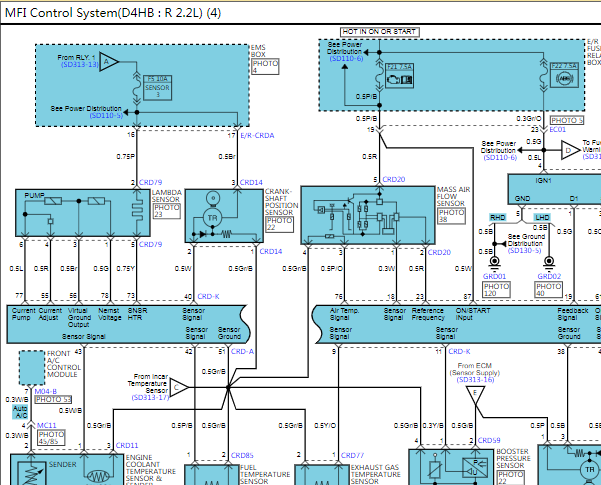Image resolution: width=601 pixels, height=485 pixels.
Task: Open the CRD77 connector link
Action: (x=352, y=455)
